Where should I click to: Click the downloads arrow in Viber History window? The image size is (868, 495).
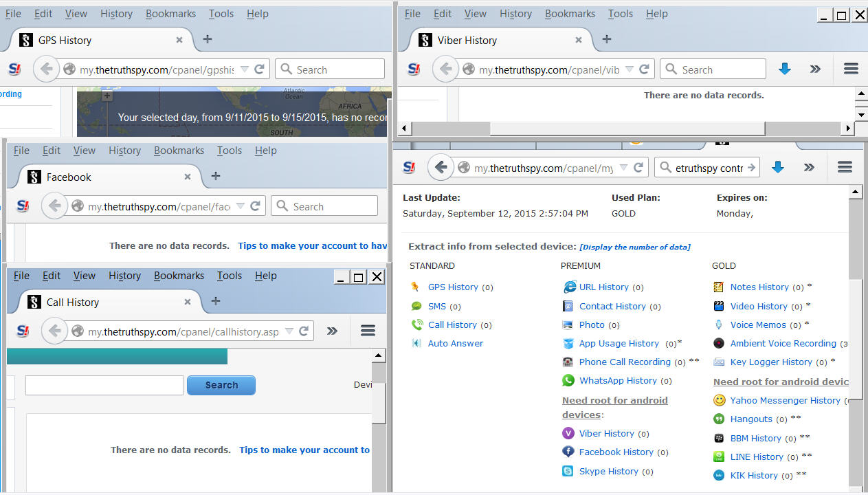click(785, 69)
